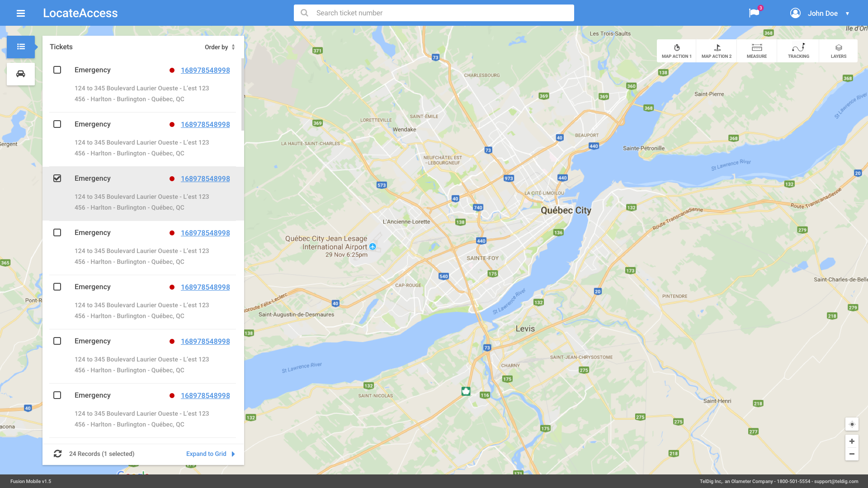Activate the Measure tool
The image size is (868, 488).
(756, 51)
